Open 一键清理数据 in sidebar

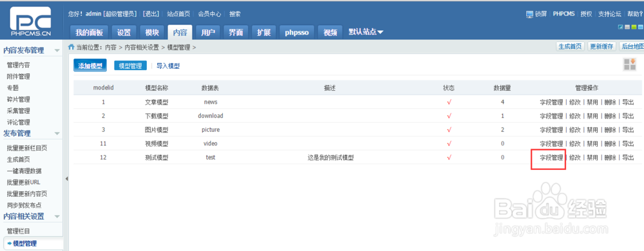(24, 171)
